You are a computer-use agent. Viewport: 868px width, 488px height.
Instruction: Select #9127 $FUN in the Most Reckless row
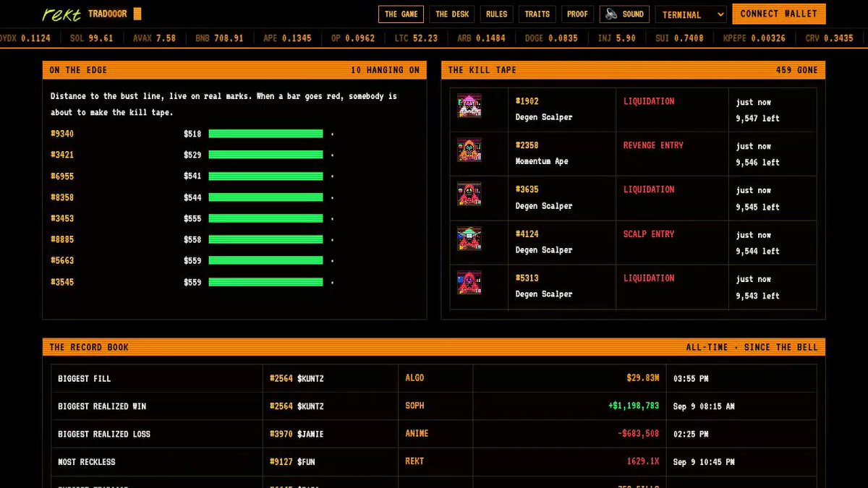[292, 461]
